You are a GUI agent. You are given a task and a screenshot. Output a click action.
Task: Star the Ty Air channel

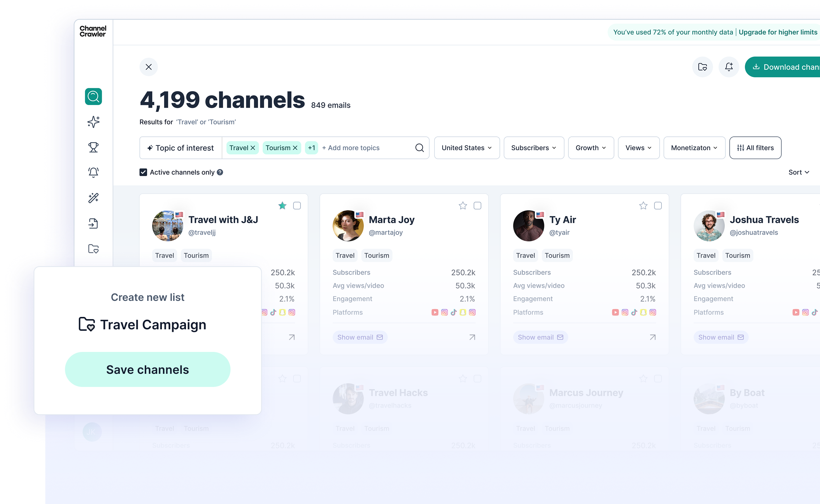(x=643, y=206)
